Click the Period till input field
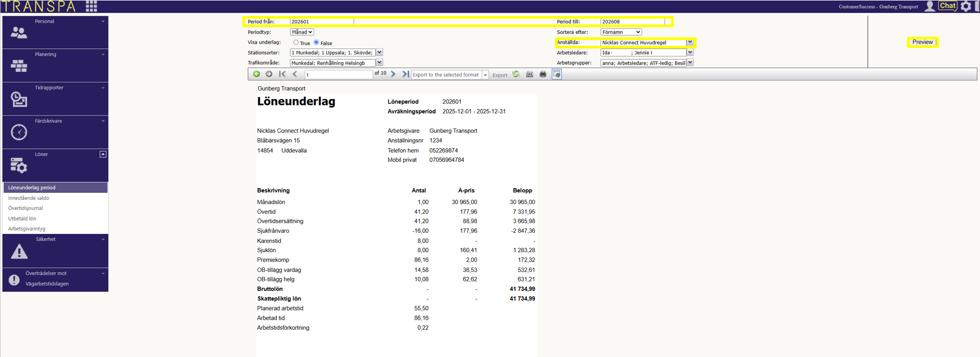Image resolution: width=980 pixels, height=357 pixels. pos(633,22)
